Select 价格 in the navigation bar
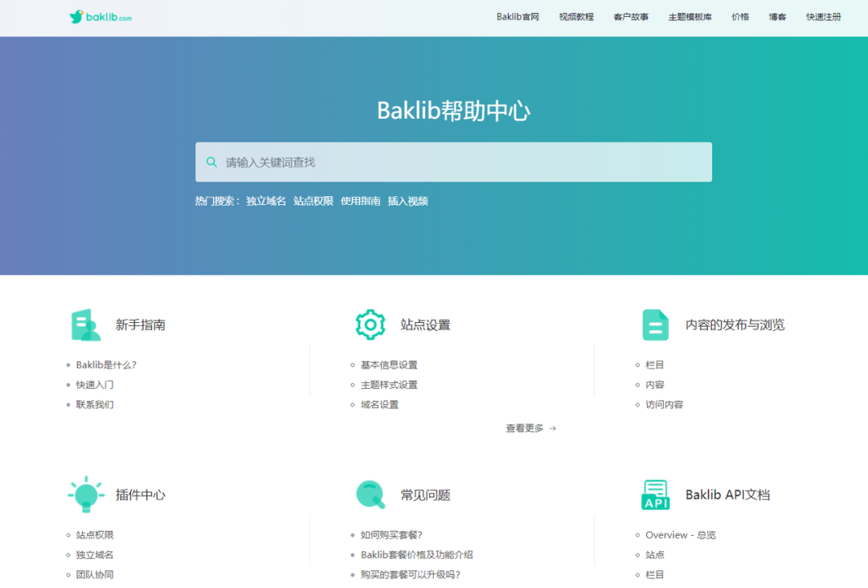 click(740, 17)
